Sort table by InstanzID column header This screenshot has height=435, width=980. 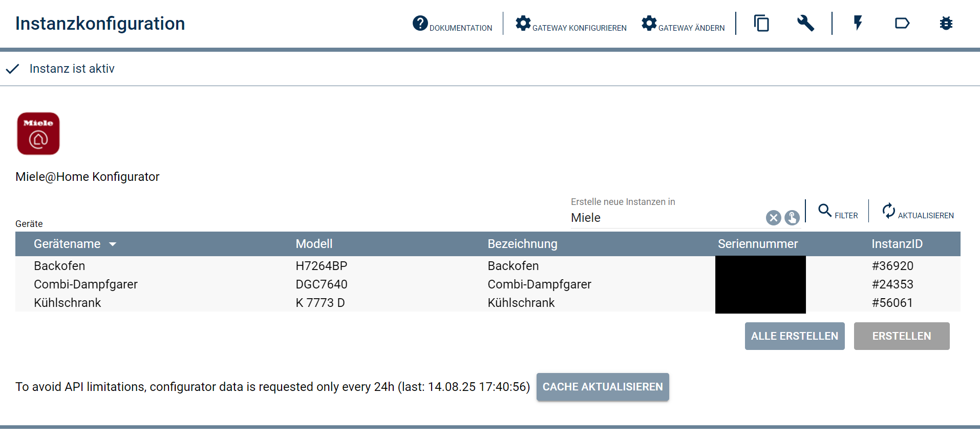(x=897, y=244)
